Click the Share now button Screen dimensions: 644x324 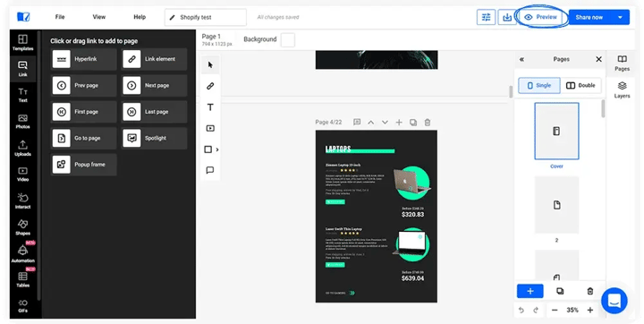coord(589,17)
